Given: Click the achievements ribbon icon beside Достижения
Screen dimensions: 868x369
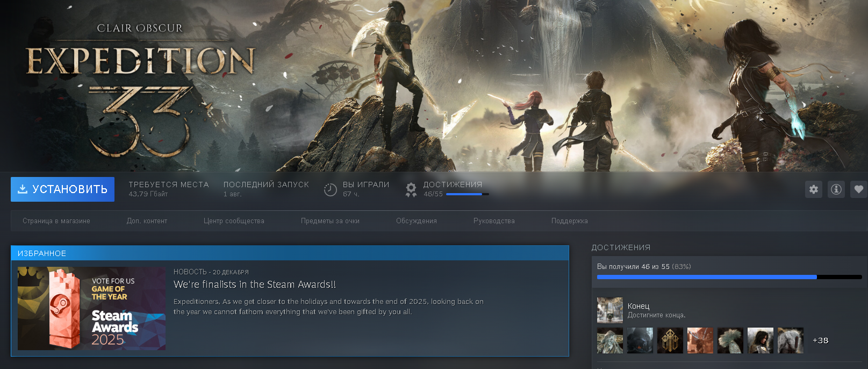Looking at the screenshot, I should coord(411,190).
